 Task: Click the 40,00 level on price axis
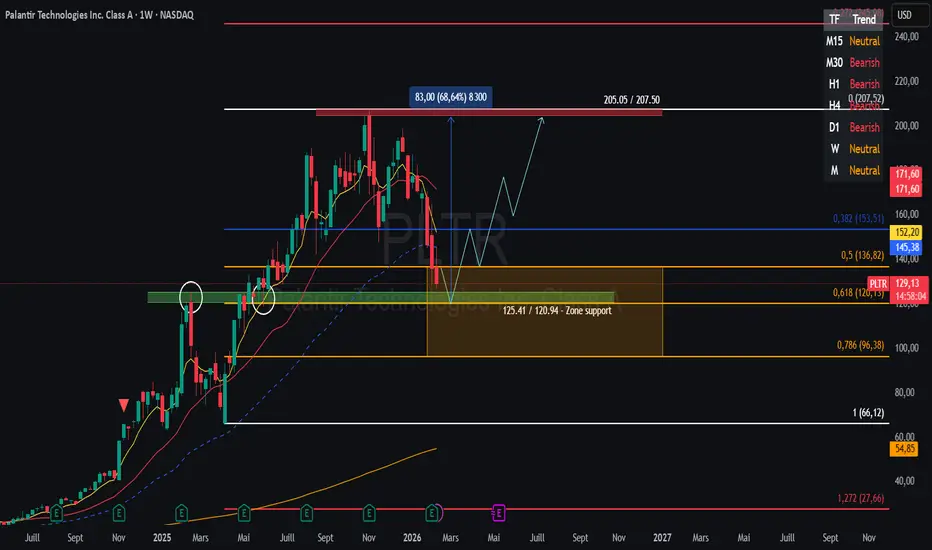click(906, 480)
